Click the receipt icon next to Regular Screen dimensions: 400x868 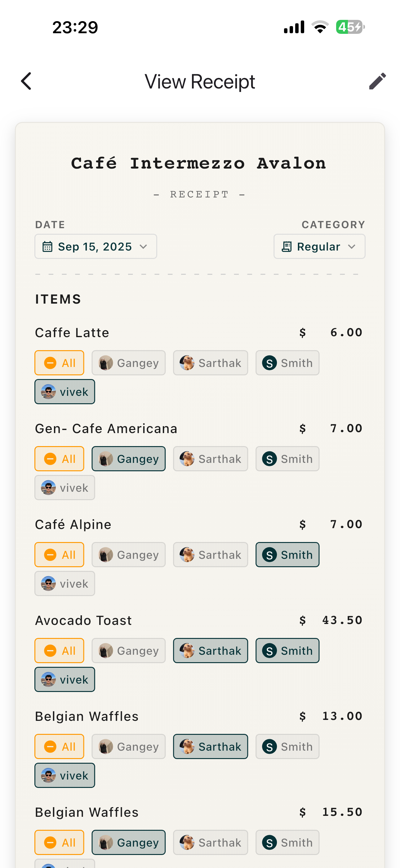click(x=287, y=246)
